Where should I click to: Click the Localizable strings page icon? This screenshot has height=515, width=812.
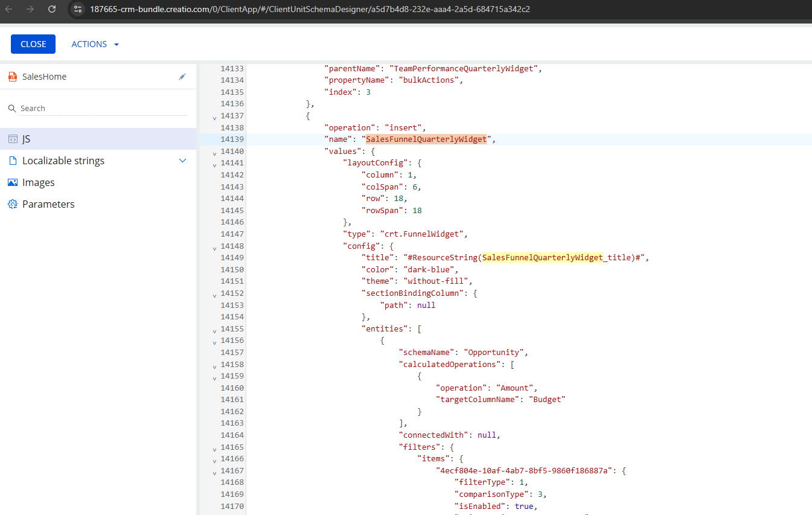(13, 161)
